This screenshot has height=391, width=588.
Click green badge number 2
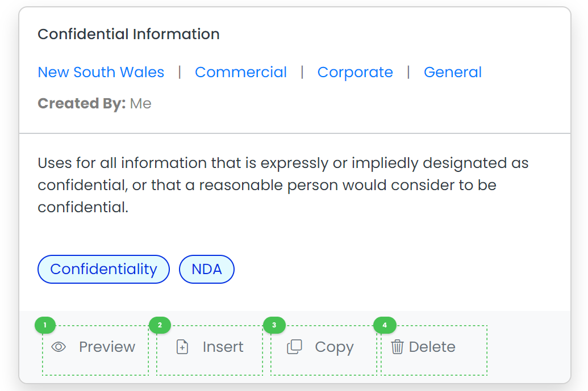tap(160, 325)
